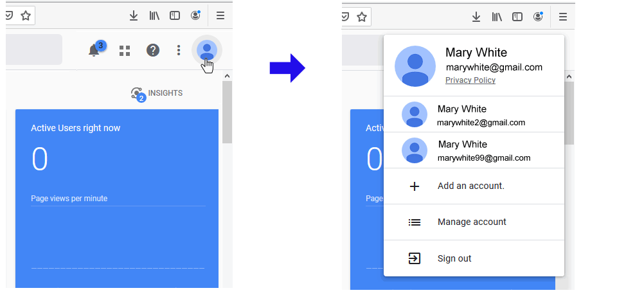Screen dimensions: 644x295
Task: Open the INSIGHTS panel button
Action: pyautogui.click(x=157, y=94)
